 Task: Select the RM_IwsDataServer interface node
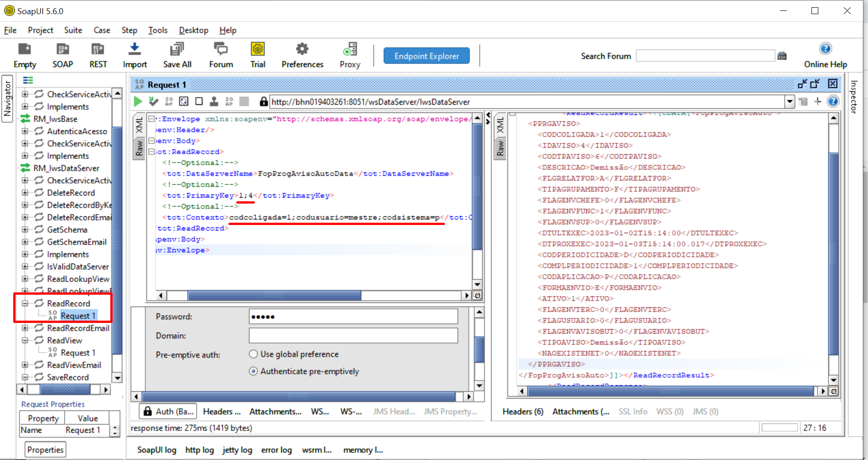(x=66, y=168)
